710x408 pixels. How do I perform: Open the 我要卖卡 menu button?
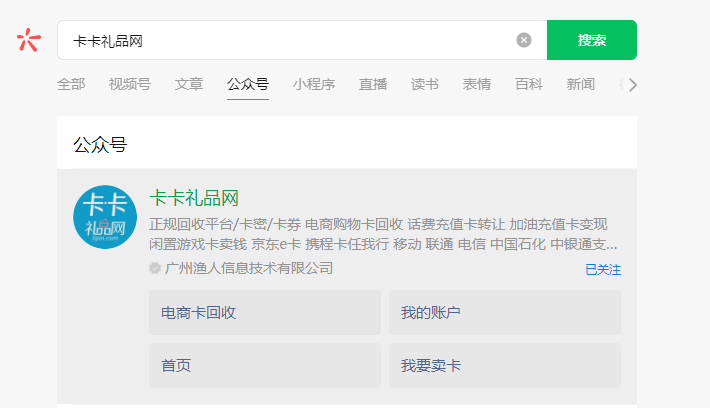pos(505,365)
